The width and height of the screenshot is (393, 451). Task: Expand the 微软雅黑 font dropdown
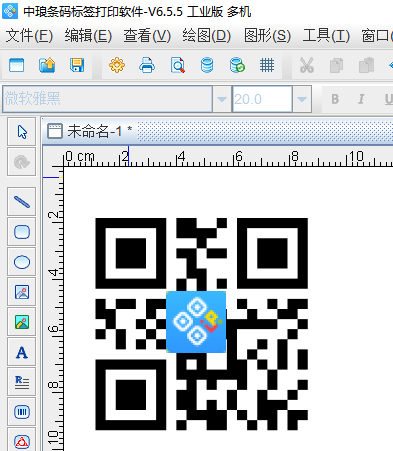(x=222, y=99)
